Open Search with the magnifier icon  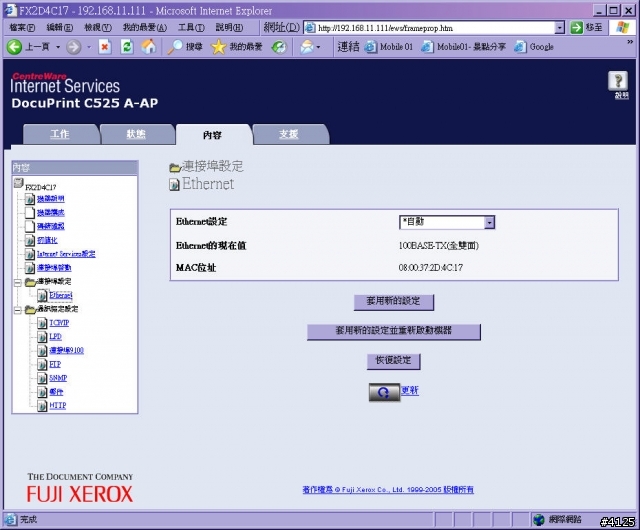pos(175,47)
